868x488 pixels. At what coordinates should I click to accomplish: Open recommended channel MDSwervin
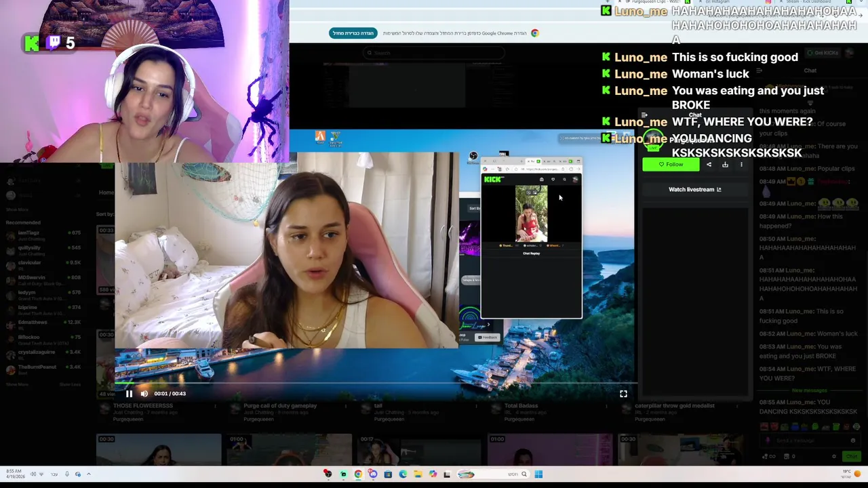tap(43, 280)
